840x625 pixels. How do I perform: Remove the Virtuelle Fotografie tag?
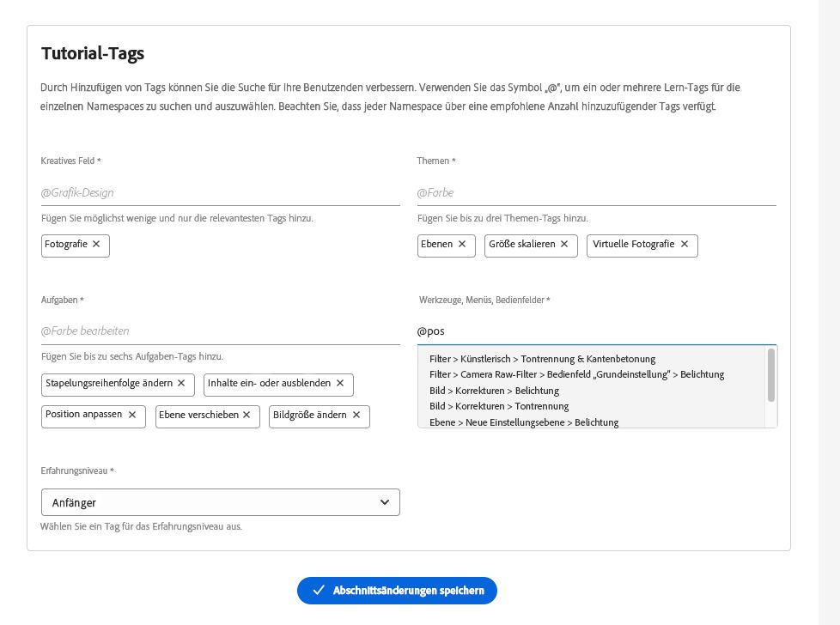pos(685,245)
